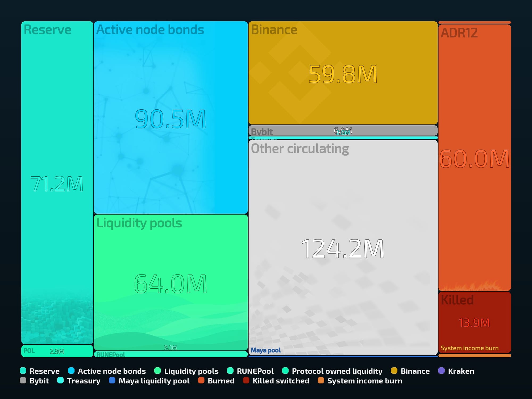Click the Bybit legend gray dot

pos(23,380)
